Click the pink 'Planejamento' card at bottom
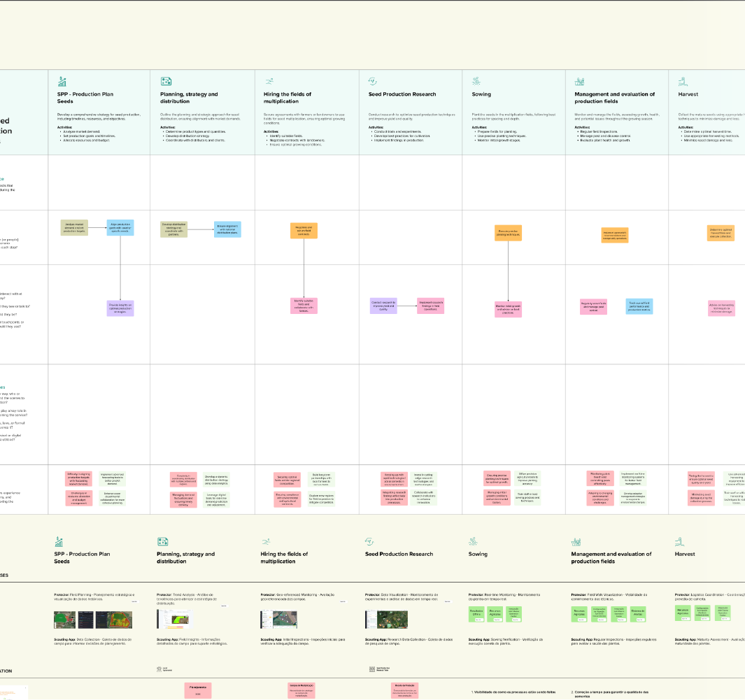This screenshot has width=745, height=700. pyautogui.click(x=198, y=690)
